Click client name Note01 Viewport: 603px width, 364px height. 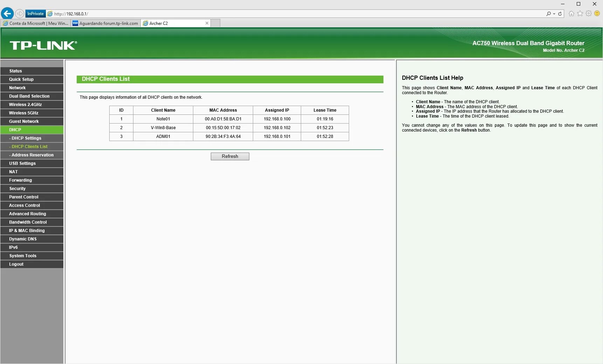click(x=163, y=119)
